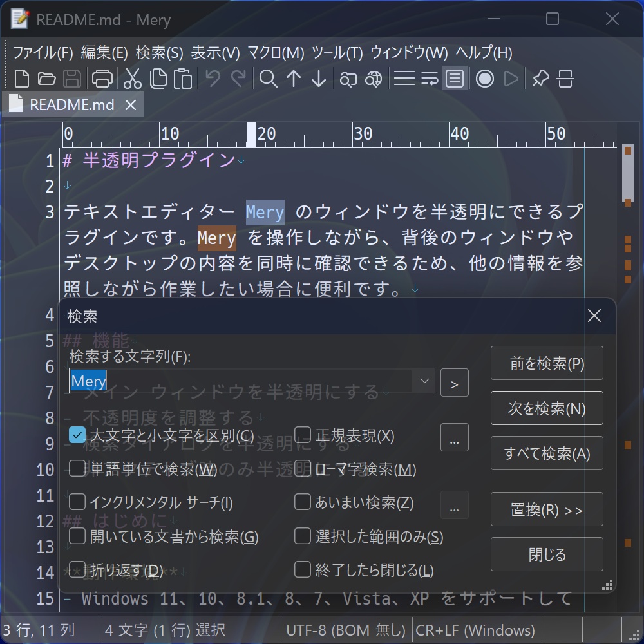This screenshot has width=644, height=644.
Task: Click すべて検索(A) button
Action: click(547, 453)
